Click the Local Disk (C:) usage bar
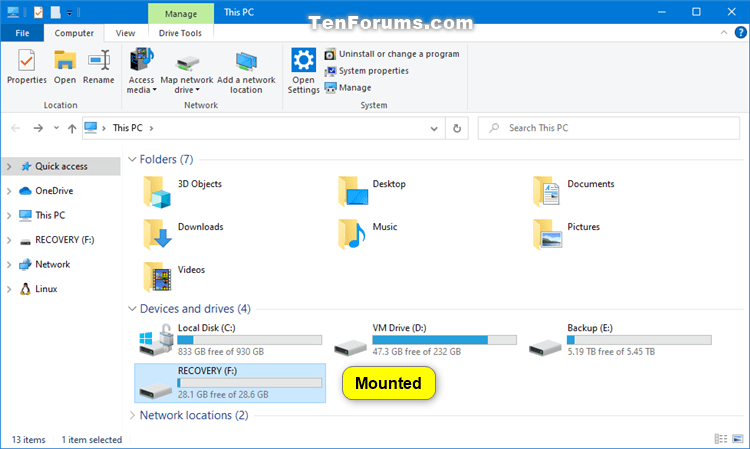The width and height of the screenshot is (750, 449). pos(250,340)
